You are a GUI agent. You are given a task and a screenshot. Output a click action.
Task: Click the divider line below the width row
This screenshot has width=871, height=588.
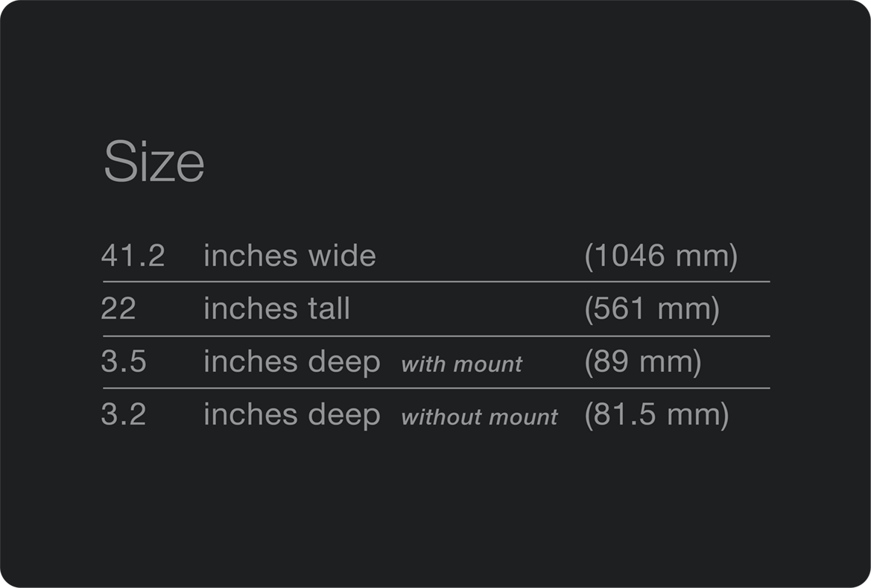(436, 282)
